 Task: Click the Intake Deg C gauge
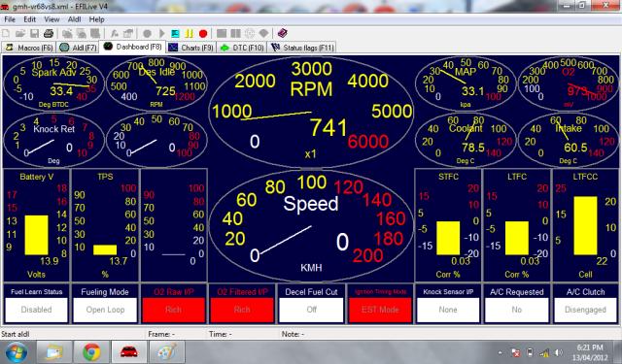click(x=568, y=140)
